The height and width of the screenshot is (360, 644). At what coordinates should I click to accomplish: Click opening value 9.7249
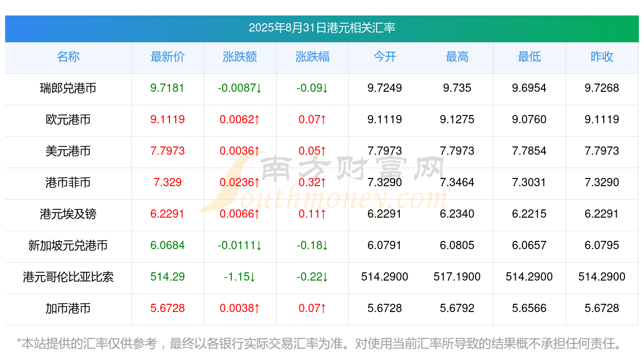[385, 88]
